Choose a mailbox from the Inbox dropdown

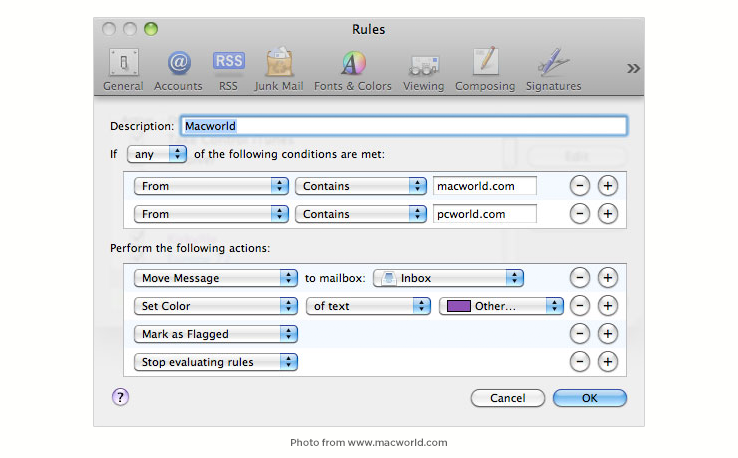click(x=448, y=278)
